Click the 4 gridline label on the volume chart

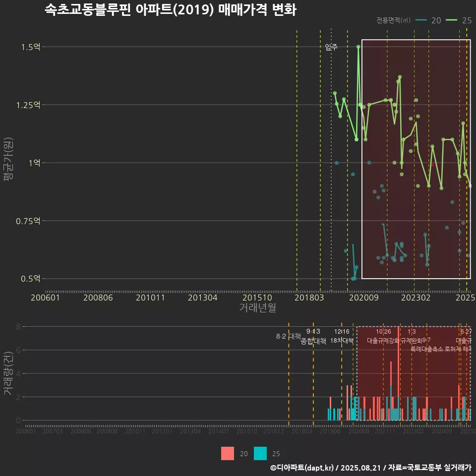click(18, 374)
